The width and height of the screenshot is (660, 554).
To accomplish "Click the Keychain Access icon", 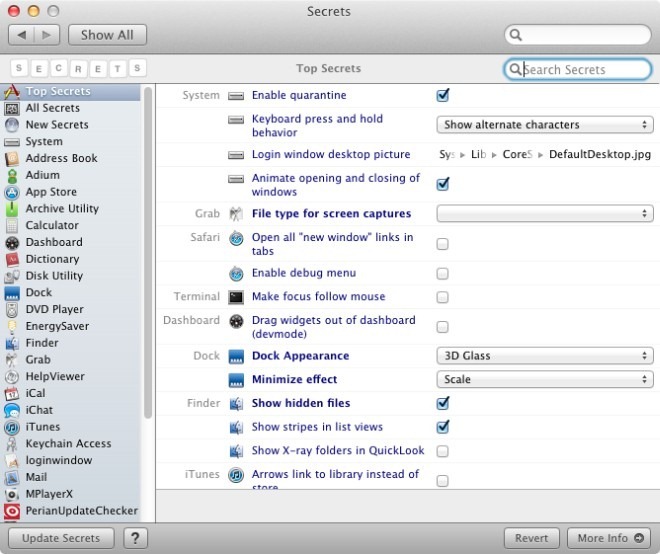I will (12, 444).
